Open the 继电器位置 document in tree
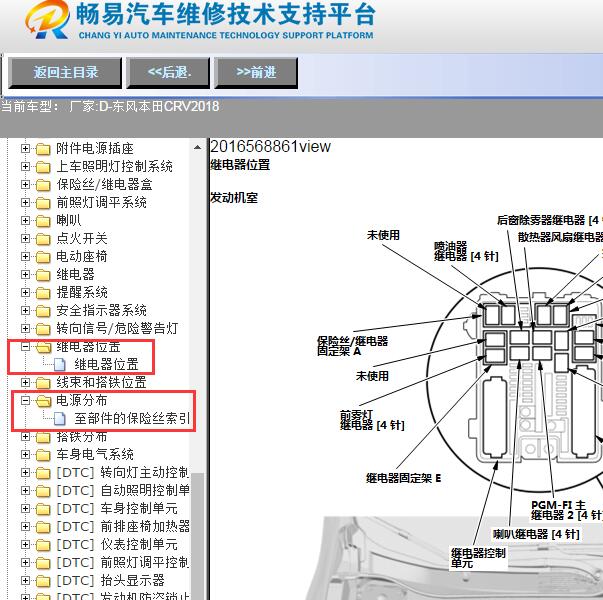 (x=107, y=364)
